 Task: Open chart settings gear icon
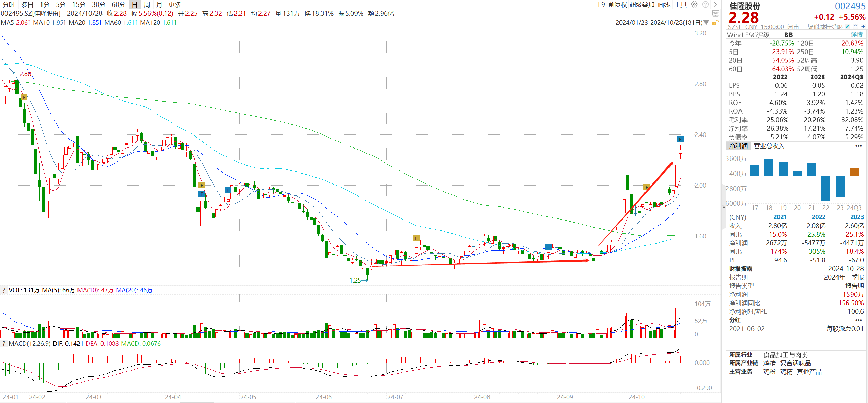coord(694,4)
